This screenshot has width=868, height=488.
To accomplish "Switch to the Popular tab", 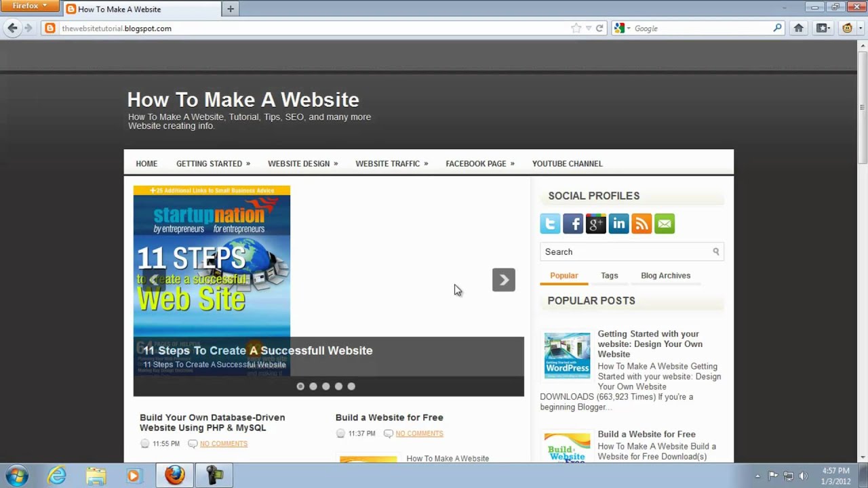I will click(x=564, y=276).
